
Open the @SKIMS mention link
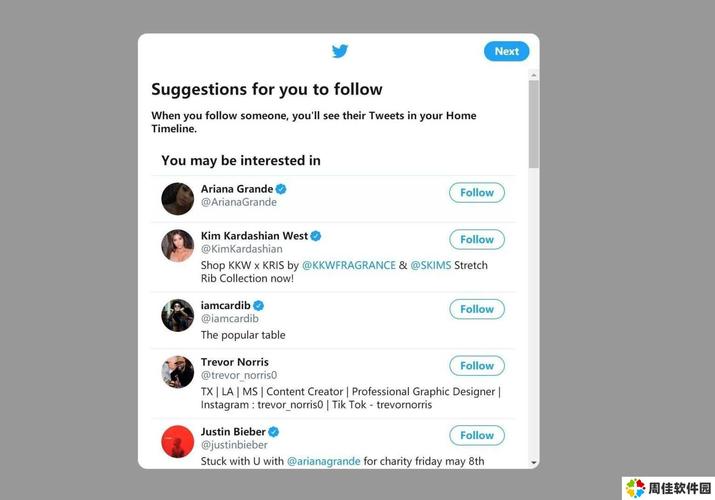[x=431, y=265]
